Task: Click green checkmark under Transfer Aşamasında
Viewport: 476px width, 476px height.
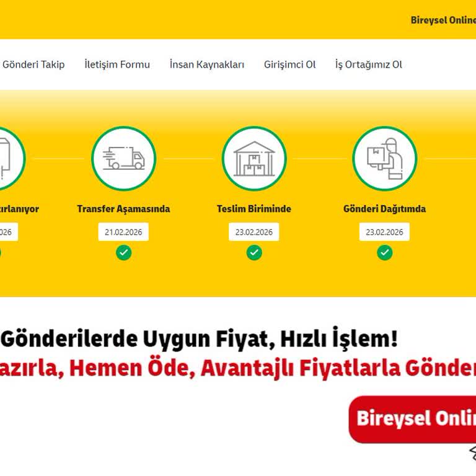Action: pos(124,253)
